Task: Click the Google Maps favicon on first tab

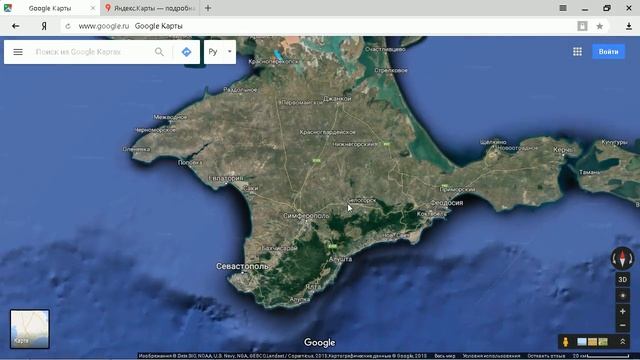Action: point(8,8)
